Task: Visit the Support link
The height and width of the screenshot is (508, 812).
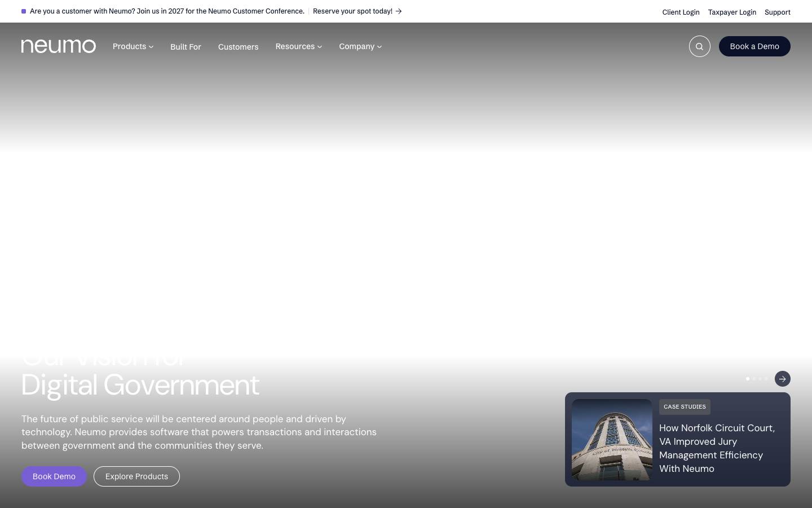Action: pyautogui.click(x=777, y=12)
